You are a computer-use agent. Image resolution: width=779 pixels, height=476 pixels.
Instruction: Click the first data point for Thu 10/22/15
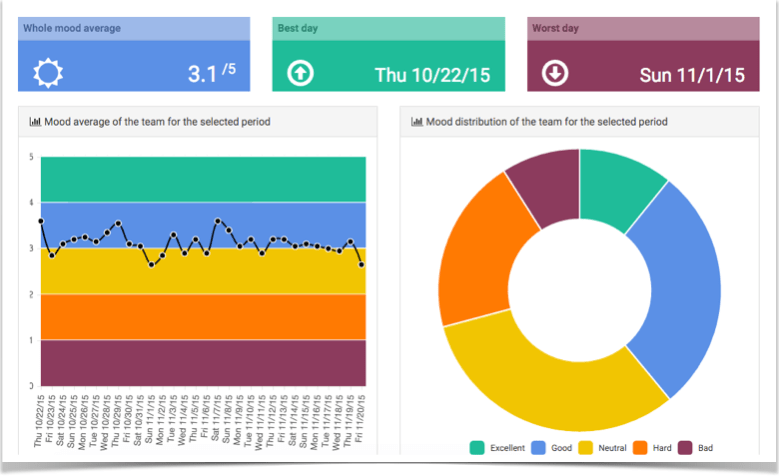pyautogui.click(x=41, y=221)
